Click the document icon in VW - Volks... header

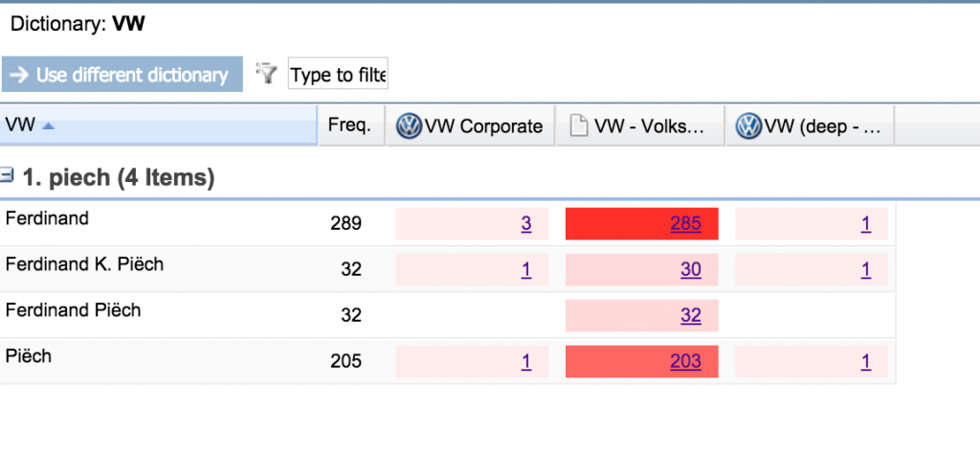click(x=579, y=126)
